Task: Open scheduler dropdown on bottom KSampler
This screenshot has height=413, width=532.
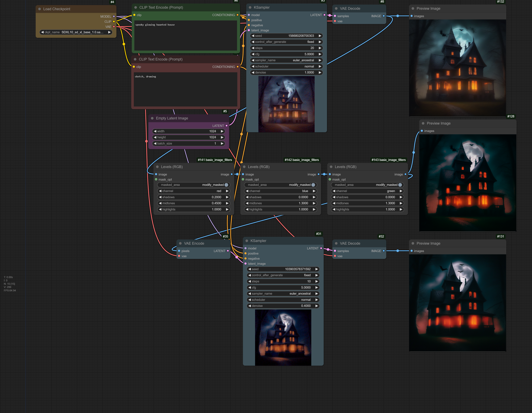Action: 283,300
